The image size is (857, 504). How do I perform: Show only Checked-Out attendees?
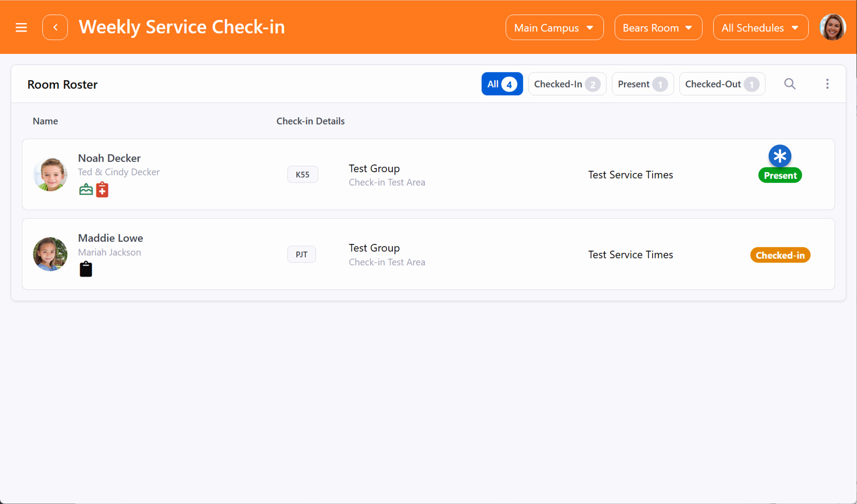(x=722, y=84)
